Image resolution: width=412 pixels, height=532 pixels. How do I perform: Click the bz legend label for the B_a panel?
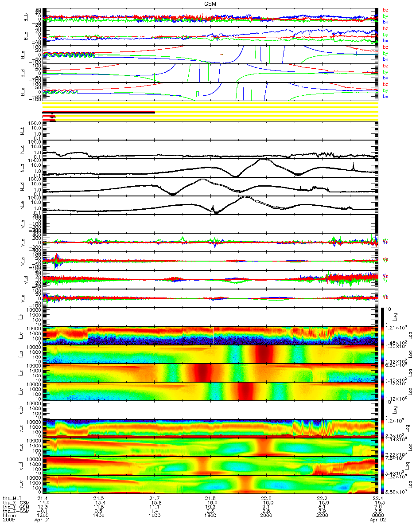point(385,47)
